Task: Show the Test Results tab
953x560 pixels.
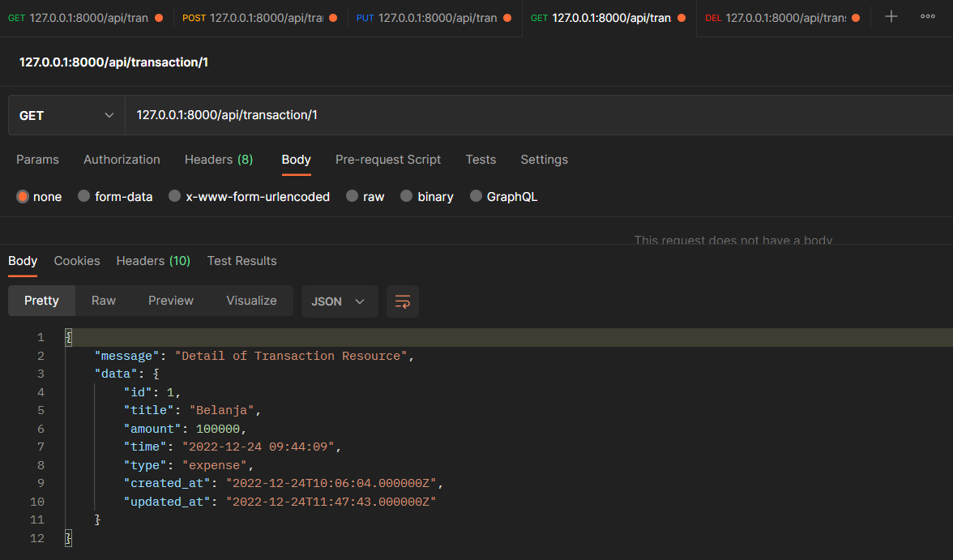Action: 241,261
